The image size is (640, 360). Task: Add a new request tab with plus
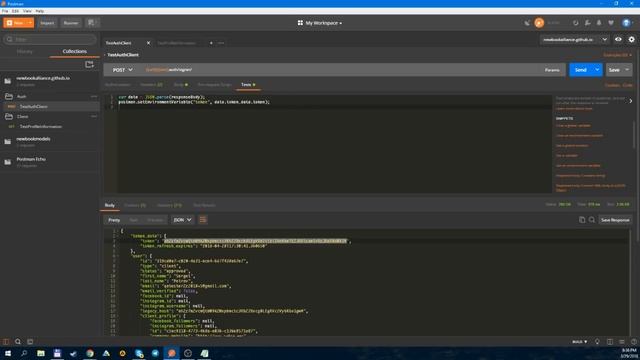click(211, 43)
